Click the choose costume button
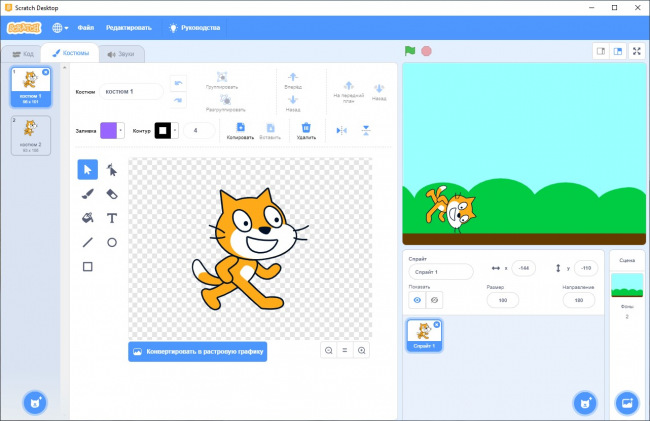This screenshot has width=650, height=421. 35,402
